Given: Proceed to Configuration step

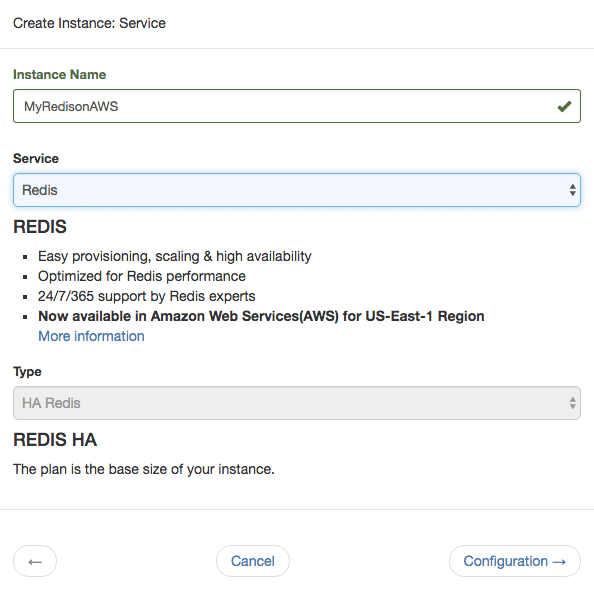Looking at the screenshot, I should tap(515, 561).
